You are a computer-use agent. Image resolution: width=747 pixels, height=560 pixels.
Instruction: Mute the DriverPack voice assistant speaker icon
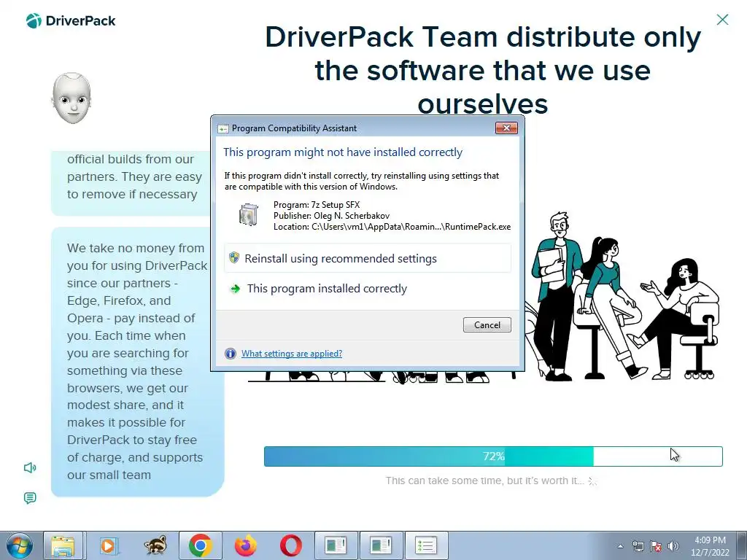(x=29, y=467)
